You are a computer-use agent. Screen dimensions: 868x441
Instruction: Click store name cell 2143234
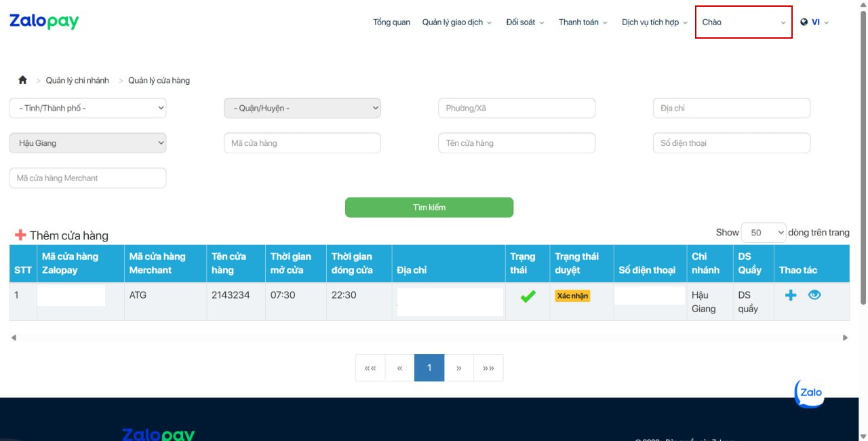[236, 301]
